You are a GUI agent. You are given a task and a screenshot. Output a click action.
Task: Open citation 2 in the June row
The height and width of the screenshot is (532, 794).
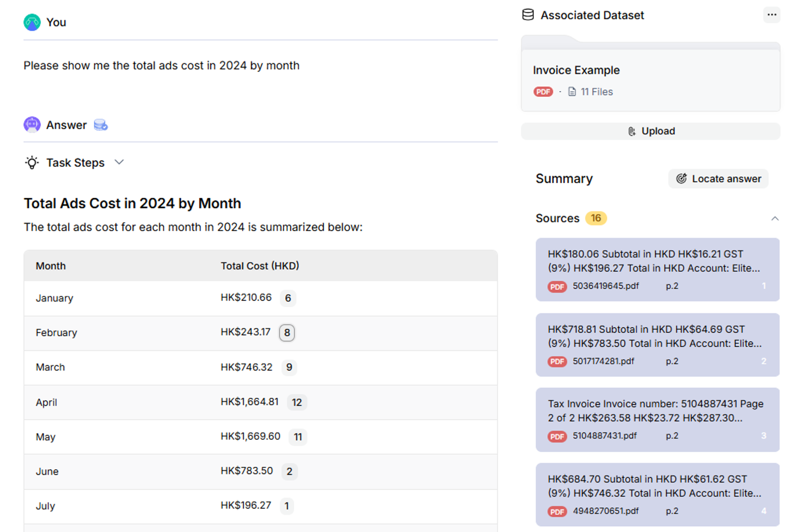(289, 471)
